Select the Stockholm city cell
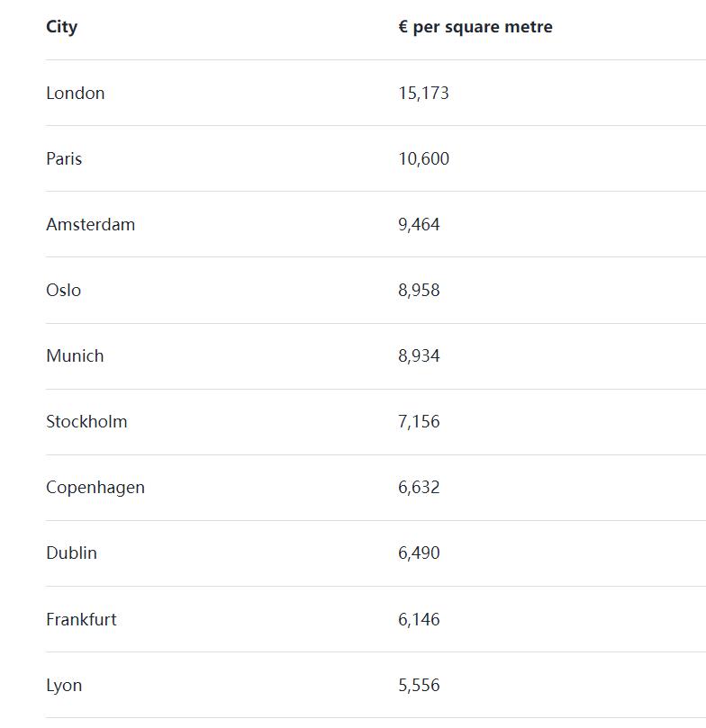706x728 pixels. coord(86,421)
